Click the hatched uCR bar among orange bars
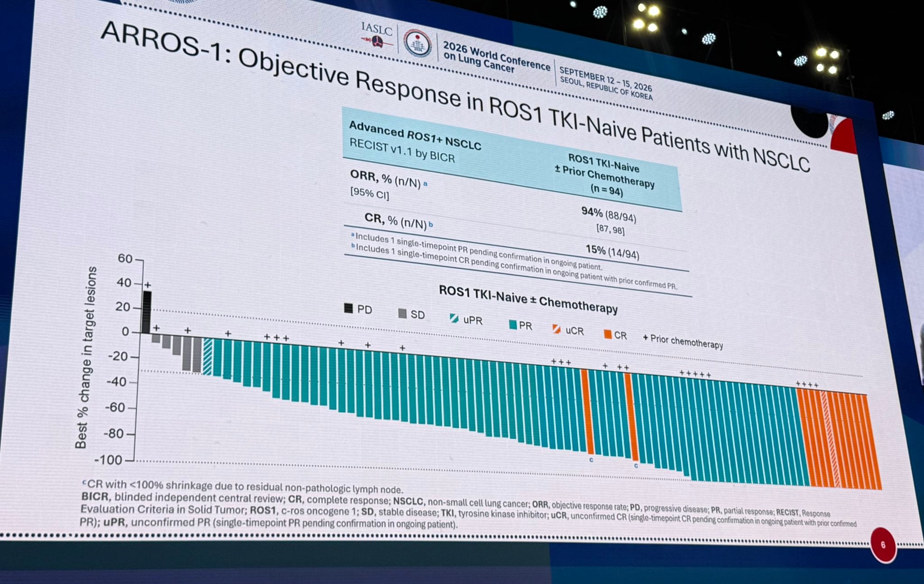 [830, 439]
